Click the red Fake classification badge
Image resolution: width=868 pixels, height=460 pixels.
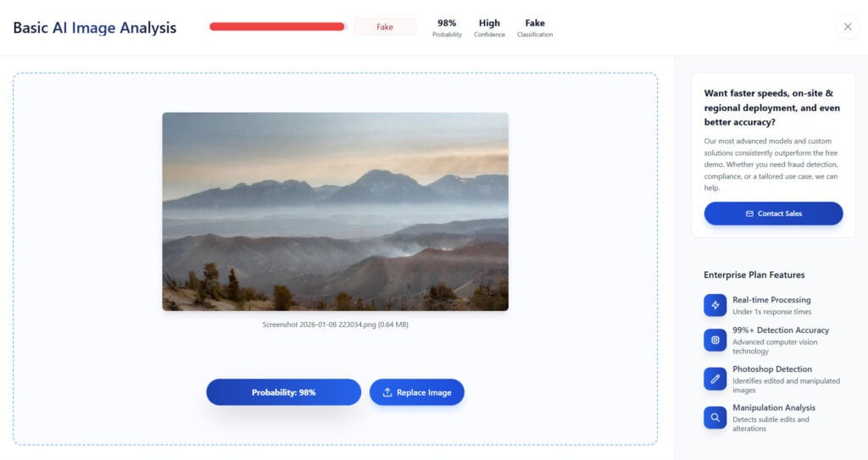tap(385, 26)
